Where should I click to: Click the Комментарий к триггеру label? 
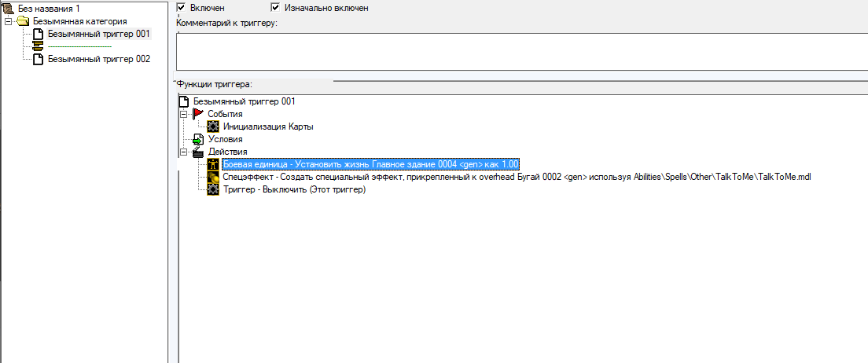click(227, 24)
